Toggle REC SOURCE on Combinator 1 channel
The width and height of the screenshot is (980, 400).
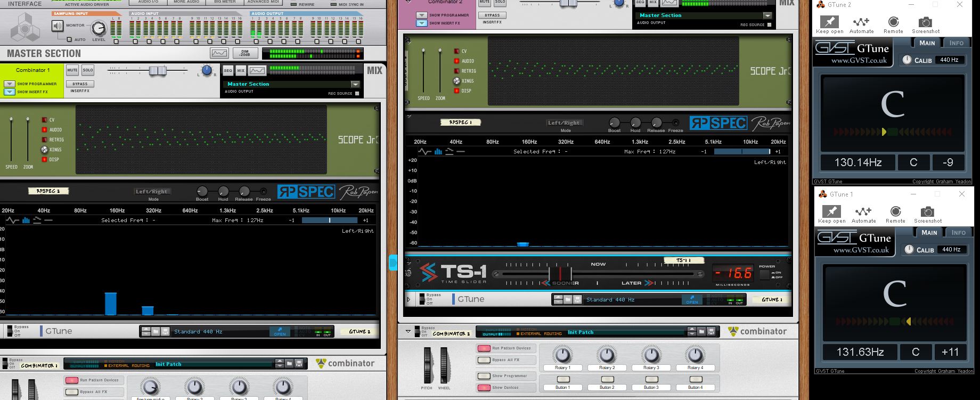357,93
